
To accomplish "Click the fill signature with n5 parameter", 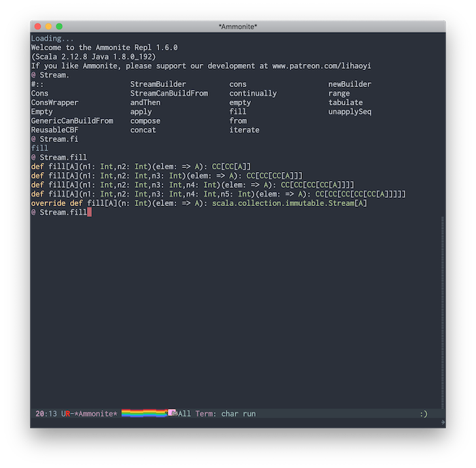I will tap(218, 194).
